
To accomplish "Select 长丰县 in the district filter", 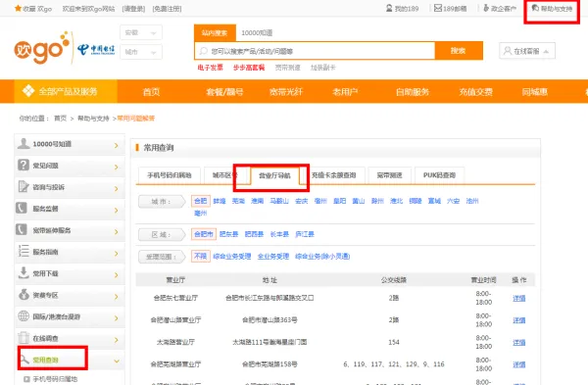I will 279,234.
